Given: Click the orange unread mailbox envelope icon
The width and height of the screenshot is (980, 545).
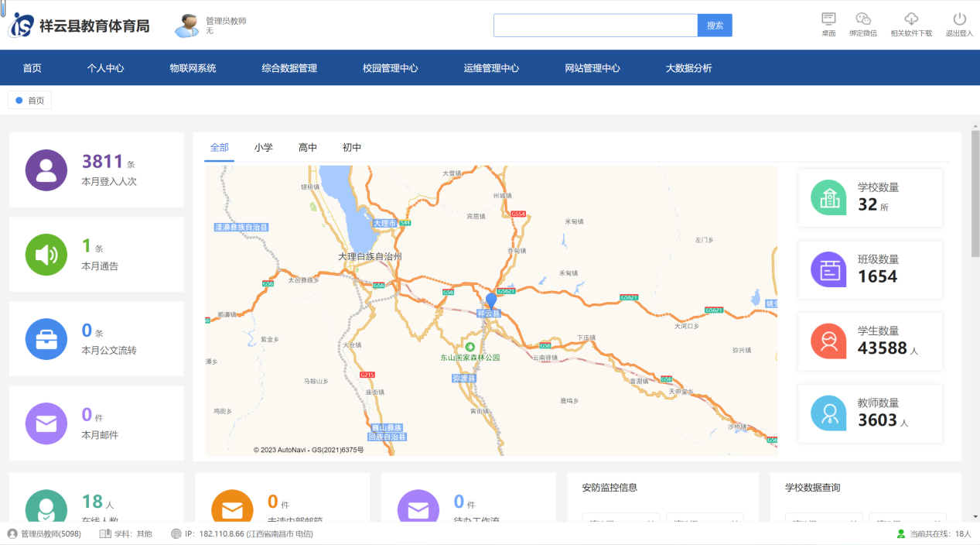Looking at the screenshot, I should pos(232,506).
